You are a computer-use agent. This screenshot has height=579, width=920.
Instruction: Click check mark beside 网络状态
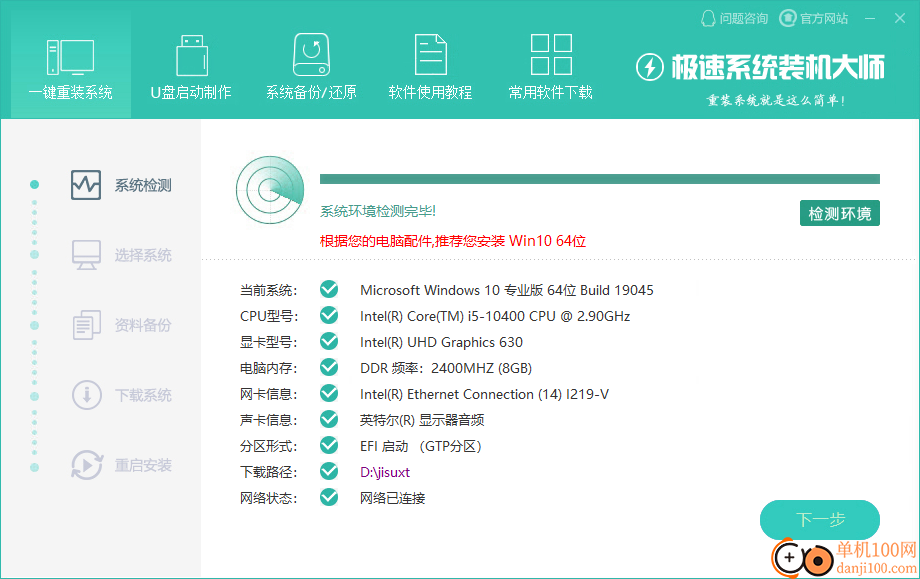tap(329, 497)
